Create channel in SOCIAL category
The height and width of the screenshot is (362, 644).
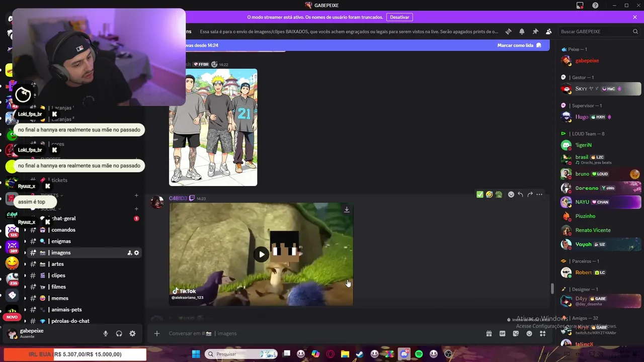(x=136, y=209)
